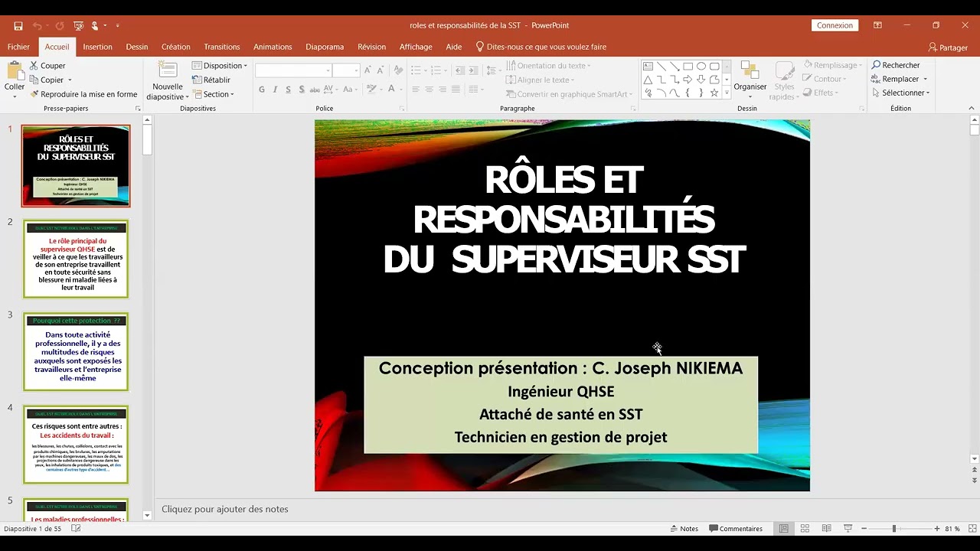The image size is (980, 551).
Task: Expand the Section dropdown
Action: (214, 94)
